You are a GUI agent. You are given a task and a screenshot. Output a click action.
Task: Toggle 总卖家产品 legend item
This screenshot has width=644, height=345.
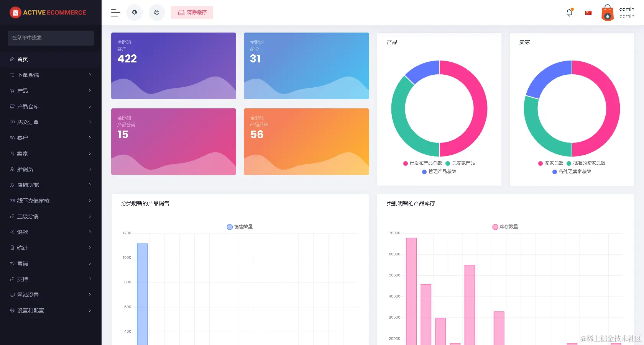pyautogui.click(x=460, y=163)
